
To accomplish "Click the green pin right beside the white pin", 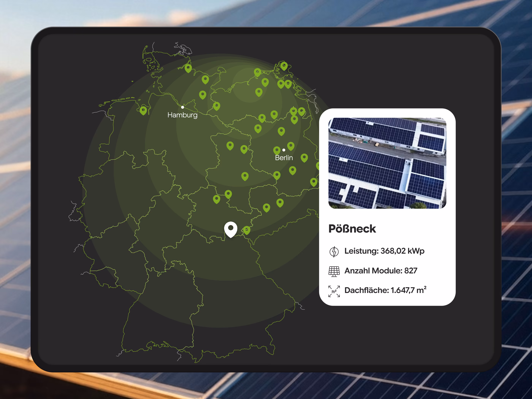I will click(246, 230).
